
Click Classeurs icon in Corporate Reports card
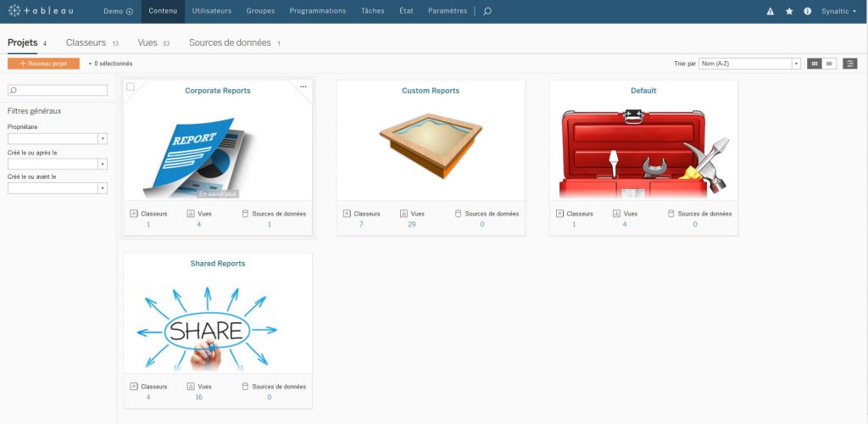(x=133, y=214)
